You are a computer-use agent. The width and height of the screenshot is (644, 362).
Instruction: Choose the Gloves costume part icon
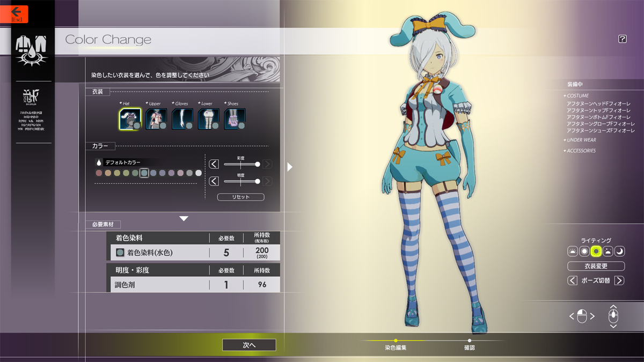[182, 119]
